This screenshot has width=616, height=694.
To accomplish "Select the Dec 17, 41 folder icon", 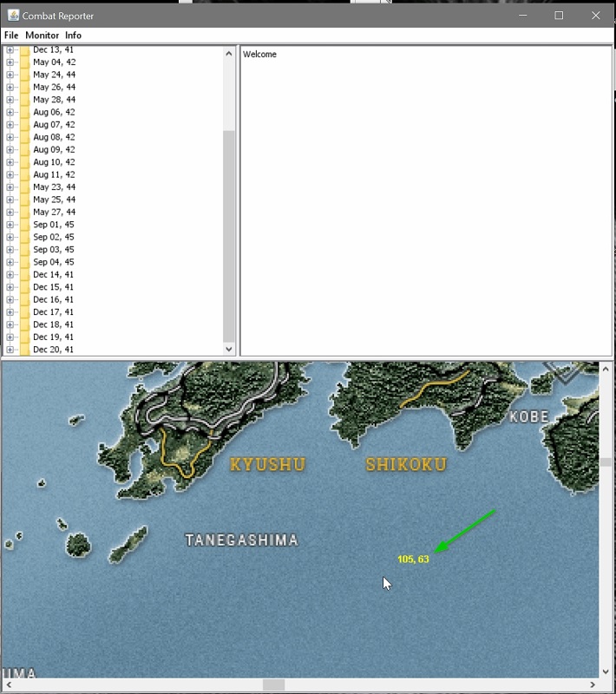I will tap(25, 312).
